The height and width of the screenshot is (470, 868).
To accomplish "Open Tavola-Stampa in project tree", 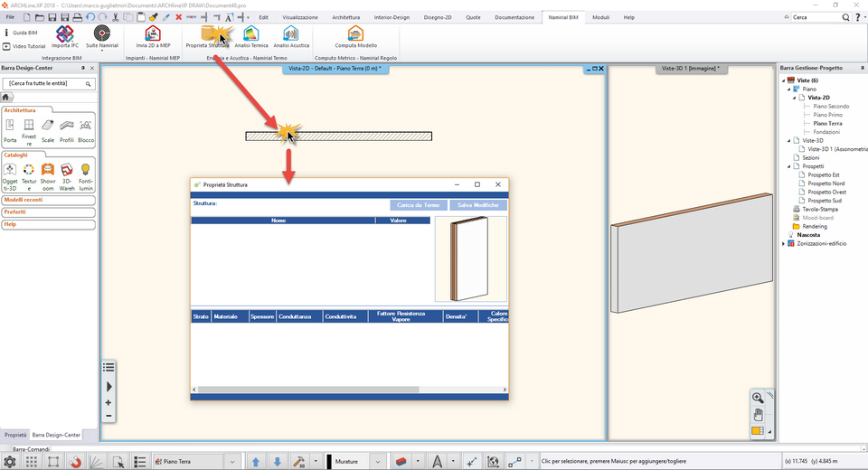I will [x=819, y=210].
